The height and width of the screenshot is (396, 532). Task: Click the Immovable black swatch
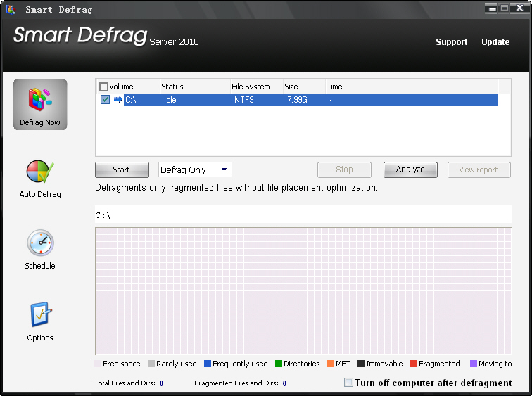coord(361,364)
